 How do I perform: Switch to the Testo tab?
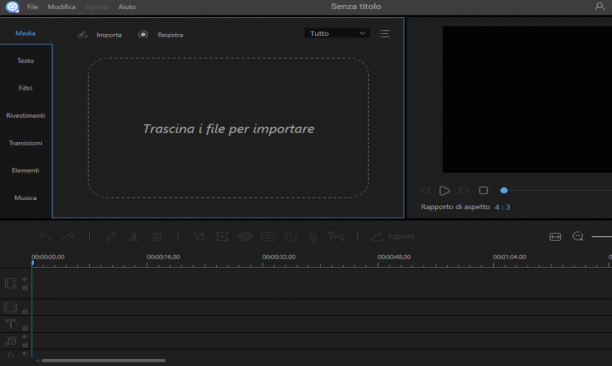(x=25, y=61)
